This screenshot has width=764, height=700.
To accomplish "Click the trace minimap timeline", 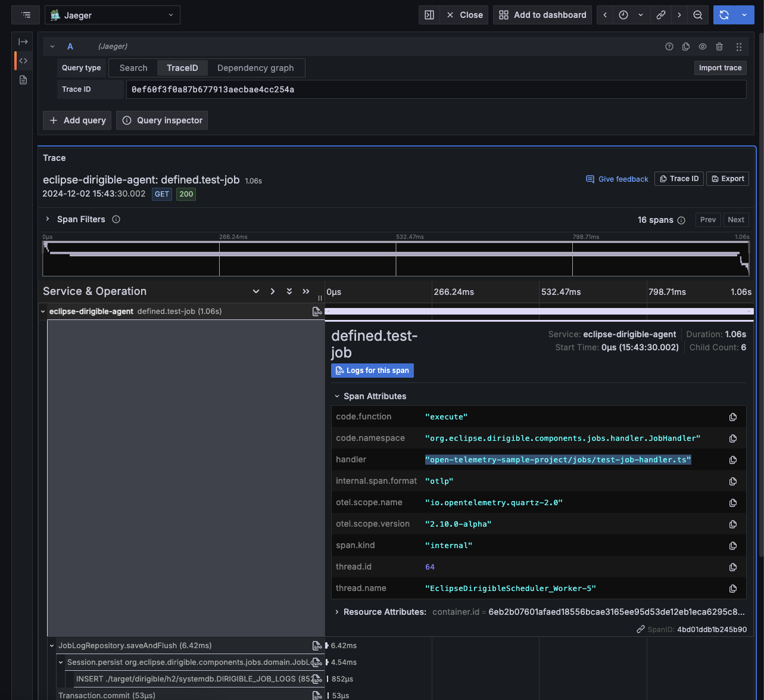I will pos(395,259).
